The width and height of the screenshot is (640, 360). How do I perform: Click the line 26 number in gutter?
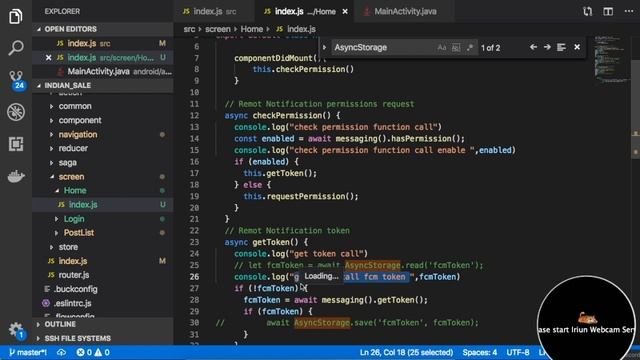click(194, 277)
